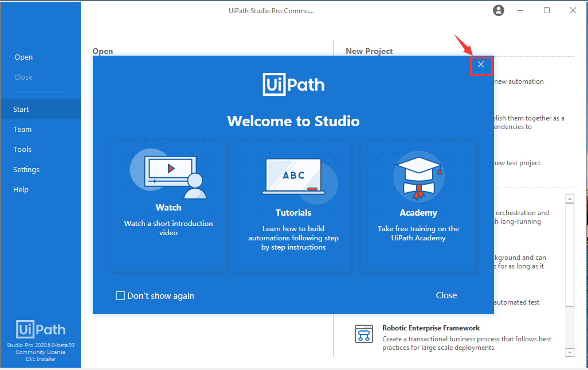Click the Tutorials card title
The height and width of the screenshot is (370, 588).
(x=293, y=213)
